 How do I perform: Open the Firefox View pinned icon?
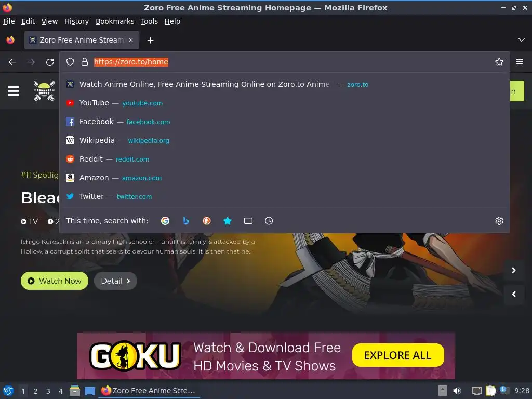[10, 40]
